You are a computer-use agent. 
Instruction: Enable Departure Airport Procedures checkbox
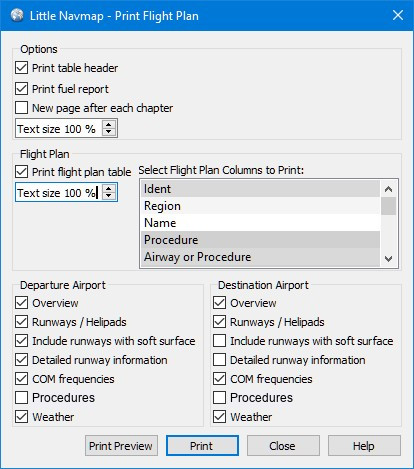pos(21,397)
